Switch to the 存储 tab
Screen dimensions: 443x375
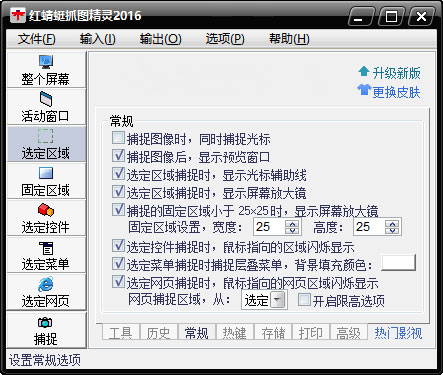[x=273, y=332]
